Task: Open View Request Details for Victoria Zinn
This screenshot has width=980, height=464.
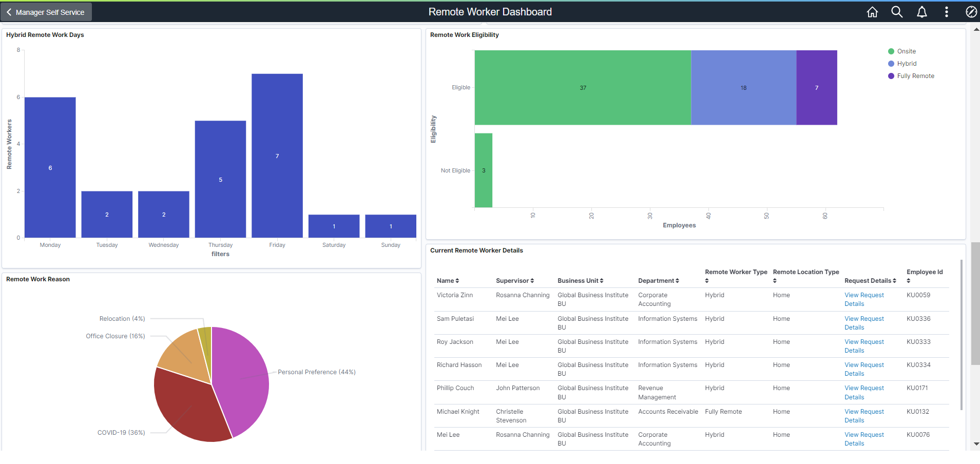Action: (864, 299)
